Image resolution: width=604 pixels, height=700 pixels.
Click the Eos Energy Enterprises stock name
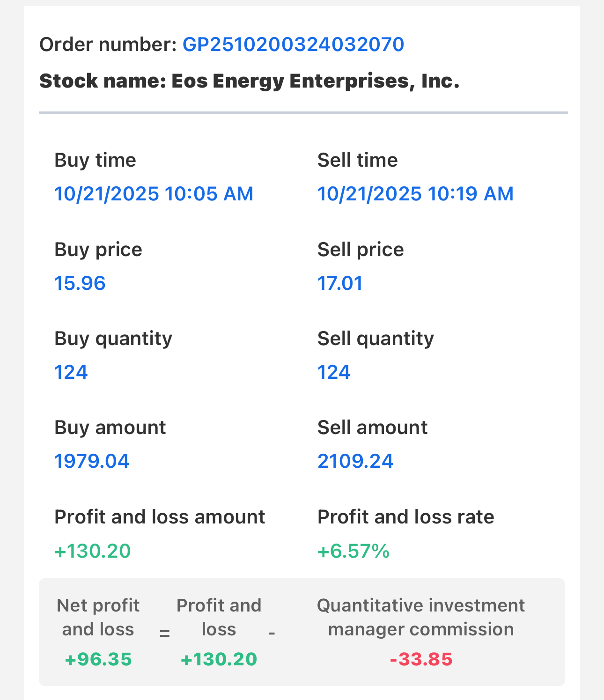coord(249,81)
